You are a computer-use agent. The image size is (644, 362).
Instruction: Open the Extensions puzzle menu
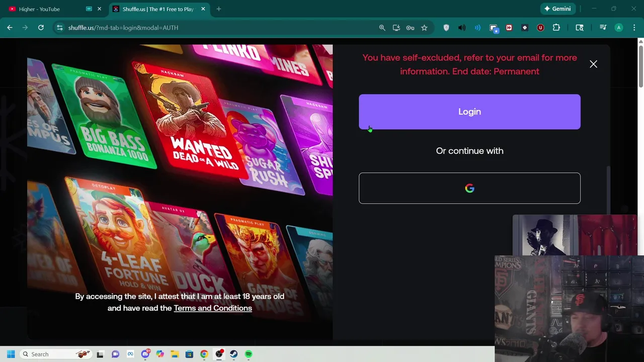[556, 28]
